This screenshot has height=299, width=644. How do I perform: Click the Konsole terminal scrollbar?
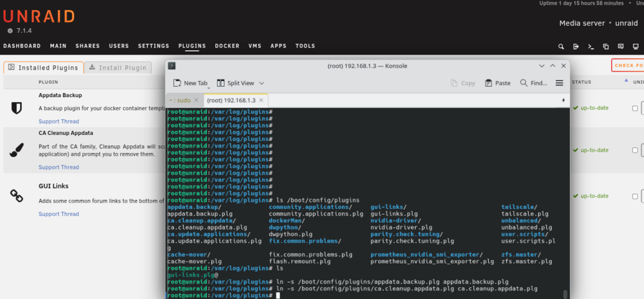pos(565,294)
